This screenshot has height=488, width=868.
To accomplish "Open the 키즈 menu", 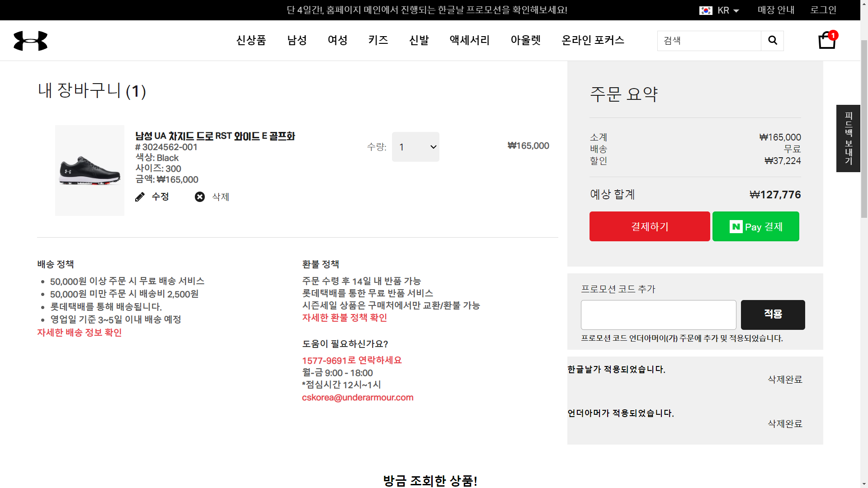I will [x=378, y=40].
